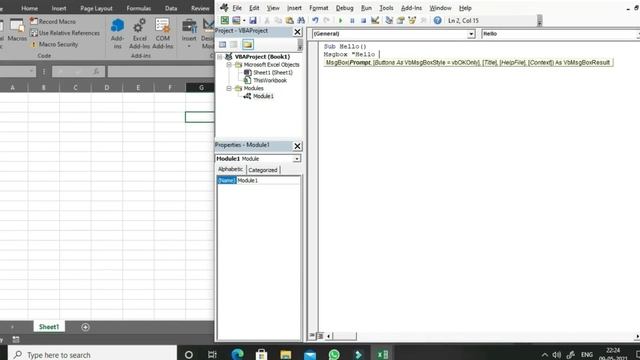The image size is (640, 360).
Task: Open the Debug menu in VBA editor
Action: (x=344, y=8)
